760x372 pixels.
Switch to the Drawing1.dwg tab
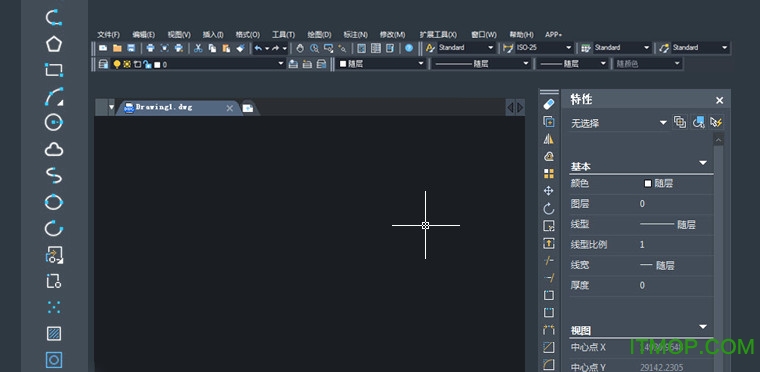[165, 108]
